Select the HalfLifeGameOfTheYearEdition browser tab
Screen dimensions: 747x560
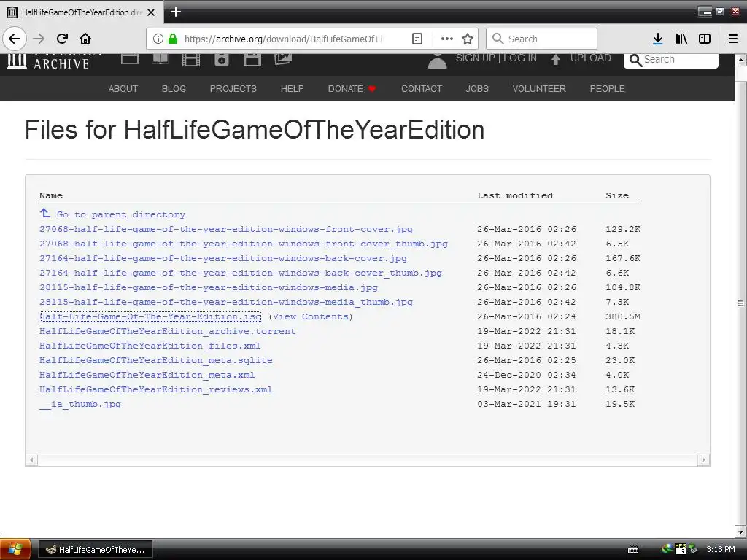click(82, 12)
